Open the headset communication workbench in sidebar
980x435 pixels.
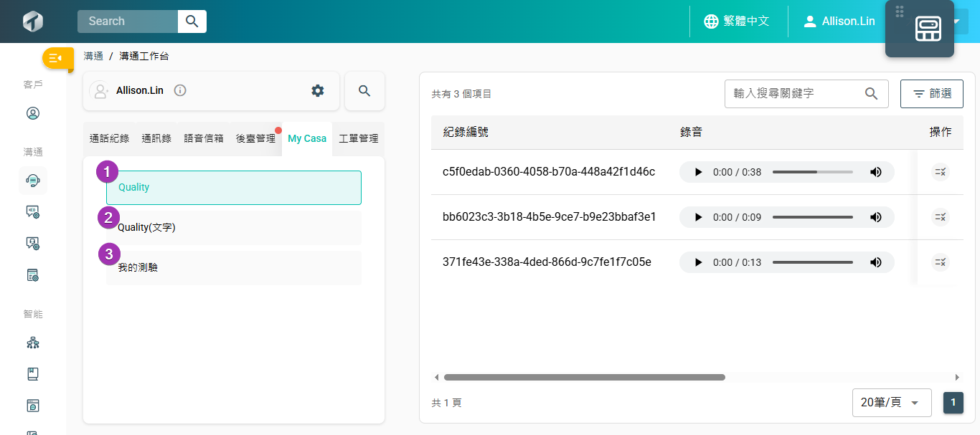point(33,181)
